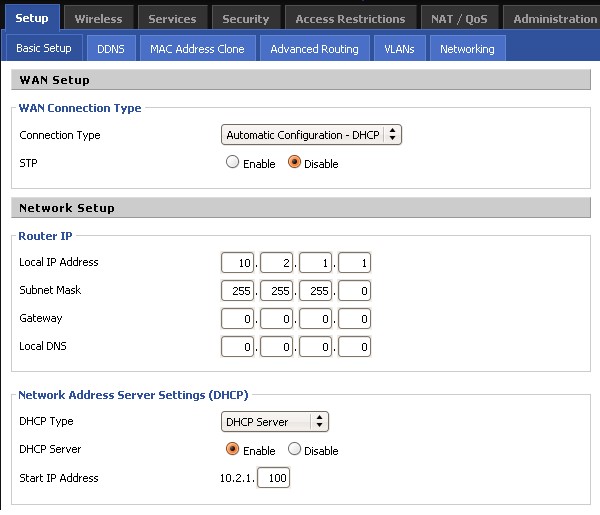Click Local DNS second octet field
The width and height of the screenshot is (600, 515).
click(276, 346)
